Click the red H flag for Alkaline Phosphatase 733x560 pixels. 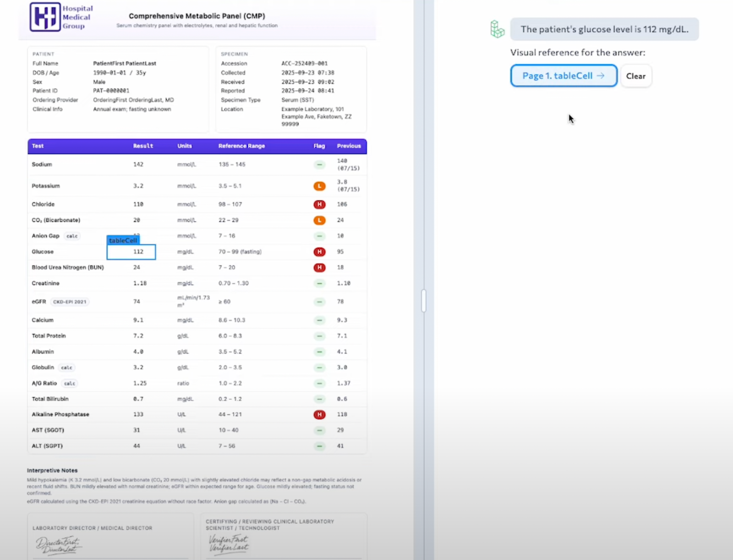319,415
